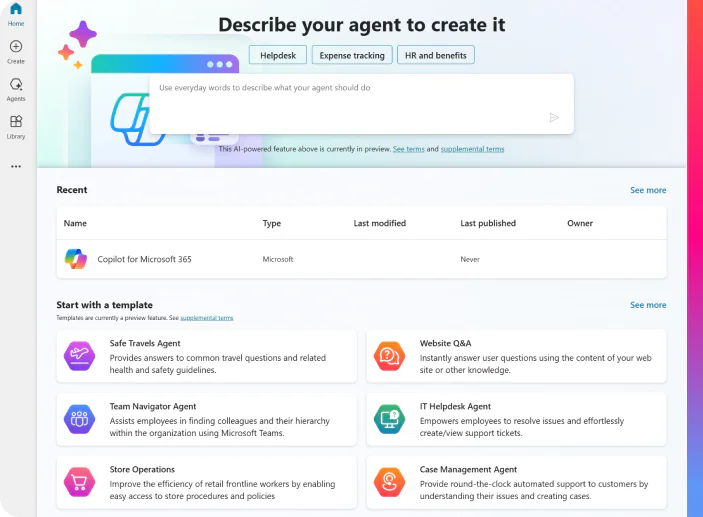The height and width of the screenshot is (517, 703).
Task: Open the Home icon in sidebar
Action: (16, 8)
